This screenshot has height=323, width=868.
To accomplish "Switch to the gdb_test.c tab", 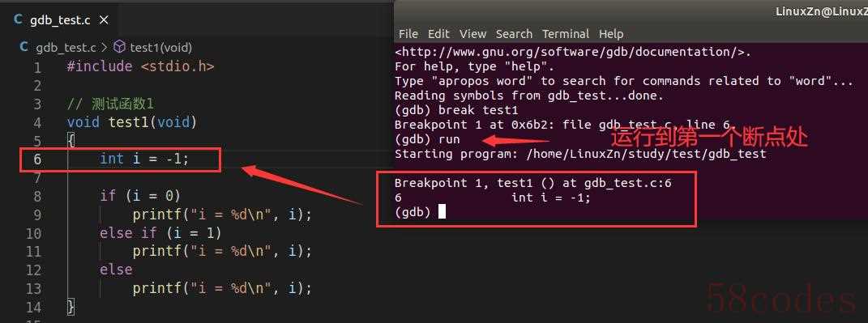I will pyautogui.click(x=60, y=20).
